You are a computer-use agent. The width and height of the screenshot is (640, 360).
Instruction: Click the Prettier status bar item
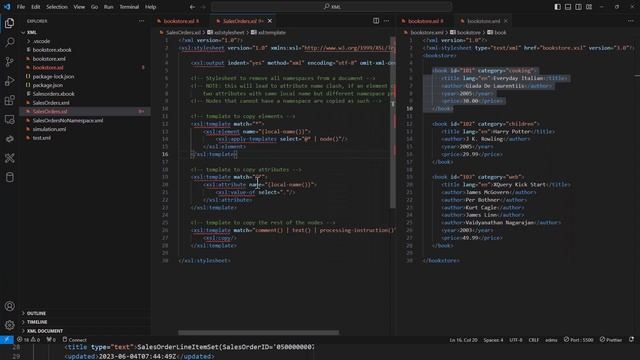click(x=611, y=340)
